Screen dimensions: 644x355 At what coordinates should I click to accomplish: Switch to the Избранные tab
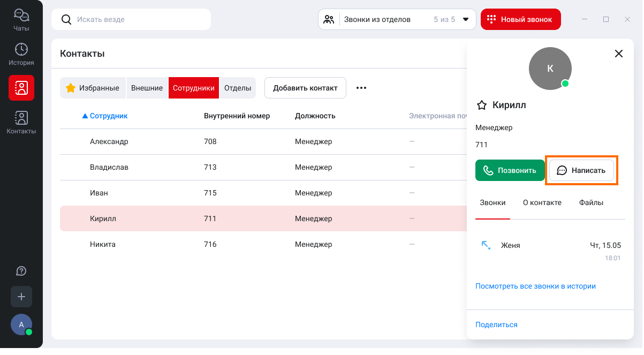point(93,88)
